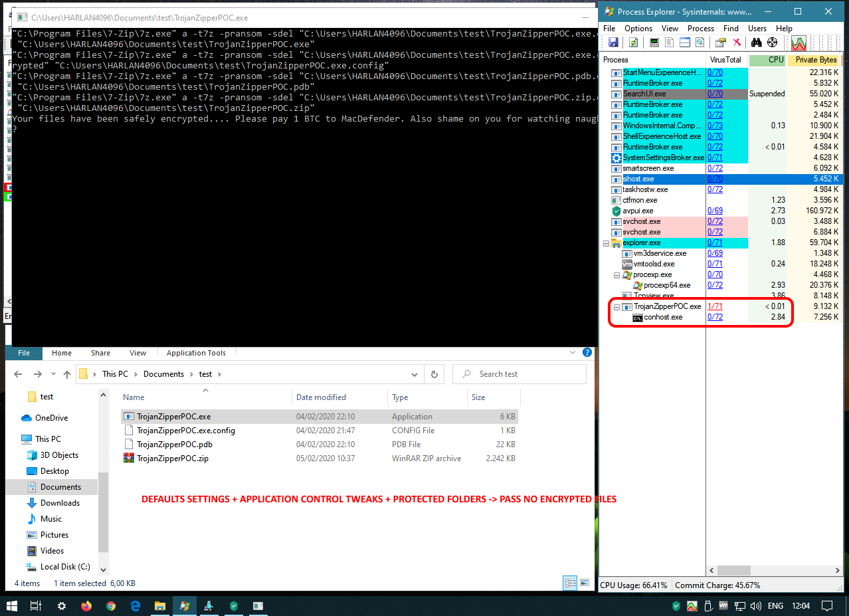Open the 1/71 VirusTotal link for TrojanZipperPOC.exe
849x616 pixels.
coord(715,307)
